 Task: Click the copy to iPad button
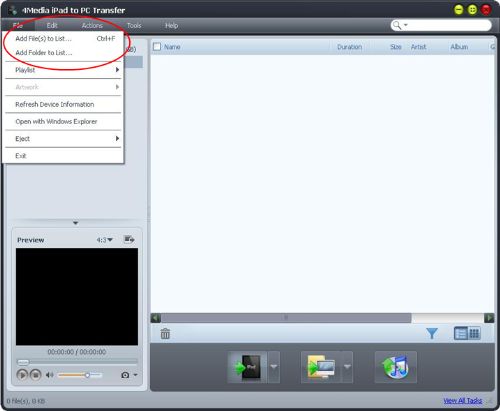coord(247,367)
